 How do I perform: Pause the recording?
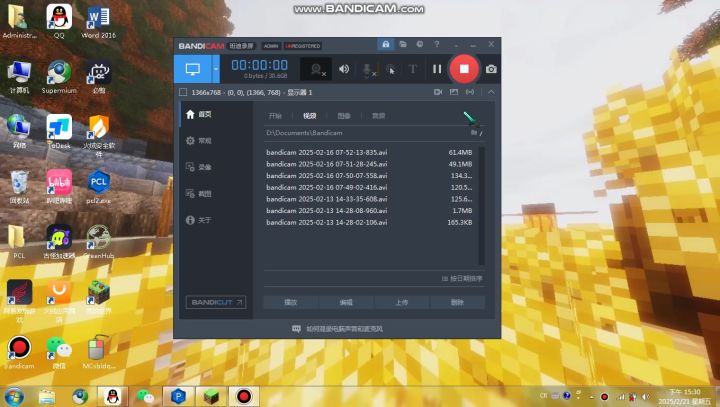pyautogui.click(x=437, y=69)
